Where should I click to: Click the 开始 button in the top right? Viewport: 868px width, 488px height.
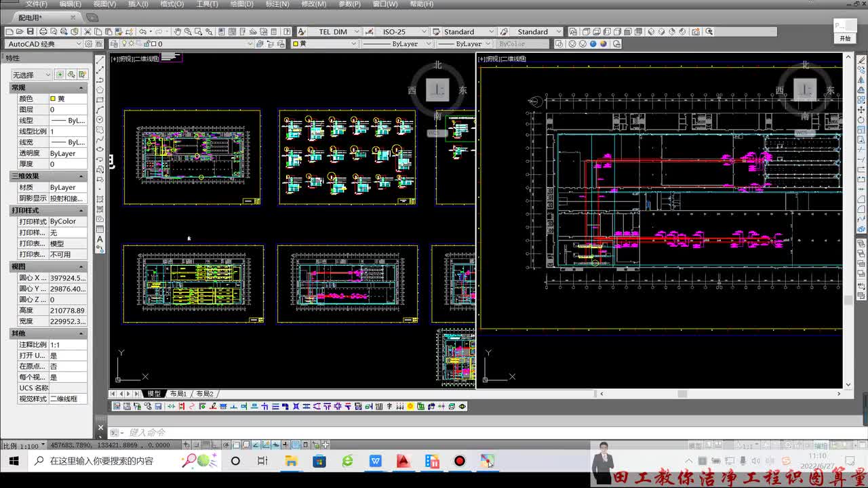pyautogui.click(x=845, y=39)
